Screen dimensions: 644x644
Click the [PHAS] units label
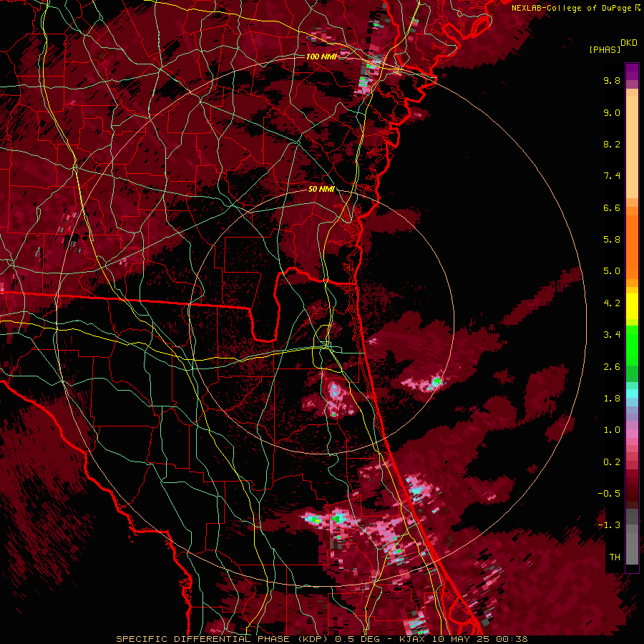pyautogui.click(x=604, y=49)
